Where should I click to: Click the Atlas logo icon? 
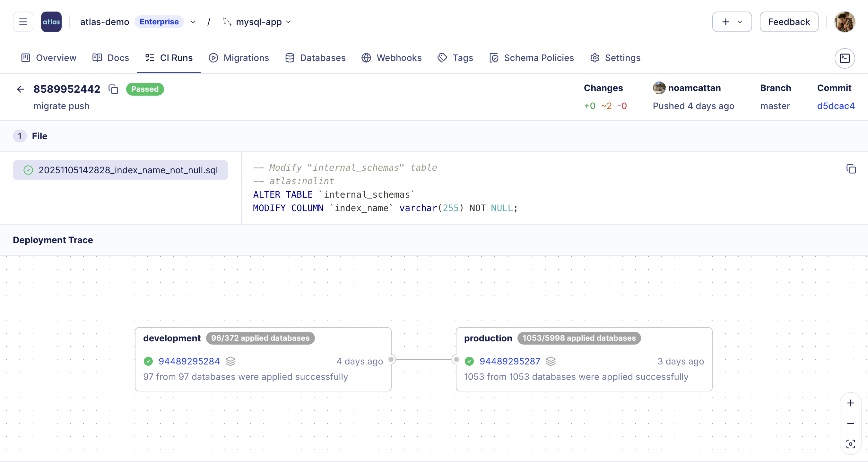coord(51,22)
